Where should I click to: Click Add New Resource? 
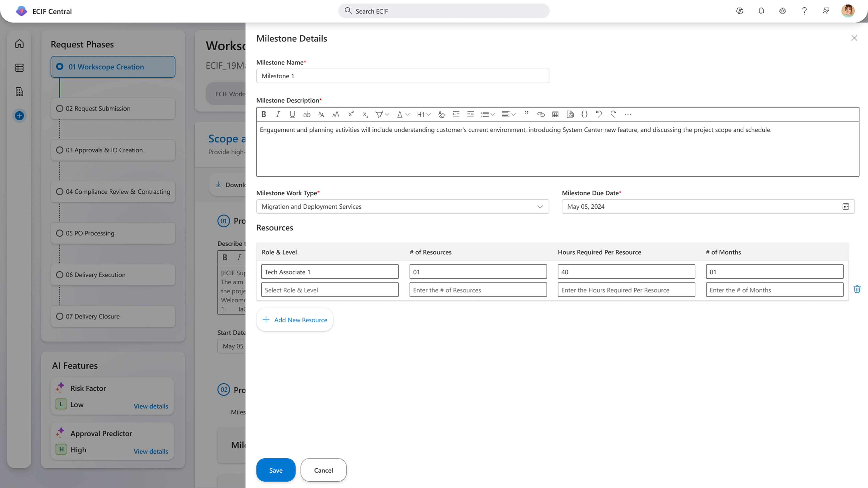pos(294,320)
